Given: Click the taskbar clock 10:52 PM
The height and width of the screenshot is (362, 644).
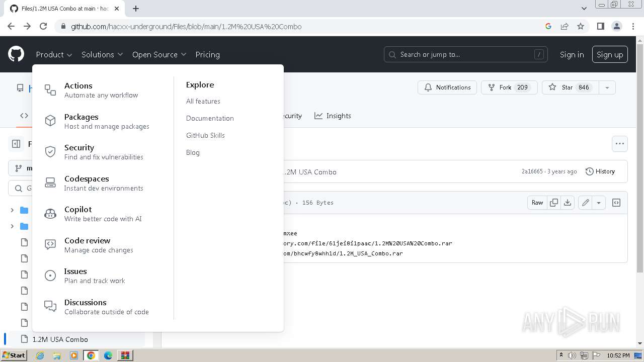Looking at the screenshot, I should pos(618,355).
